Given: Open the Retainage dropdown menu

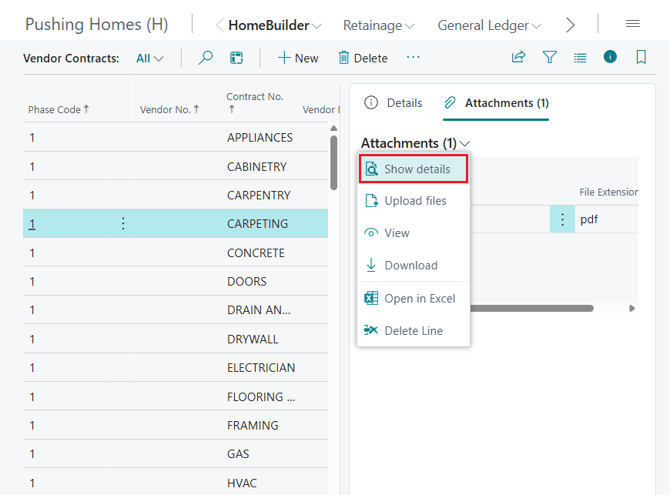Looking at the screenshot, I should coord(379,26).
